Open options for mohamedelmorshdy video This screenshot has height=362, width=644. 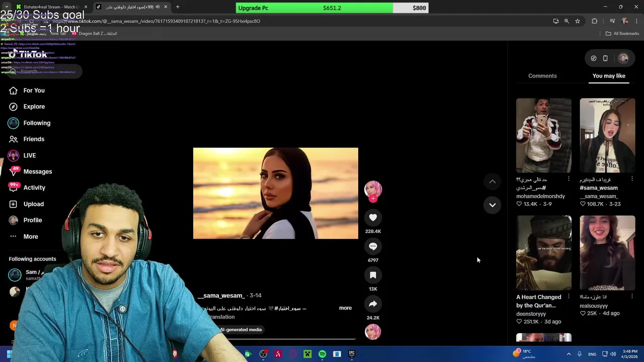(569, 179)
